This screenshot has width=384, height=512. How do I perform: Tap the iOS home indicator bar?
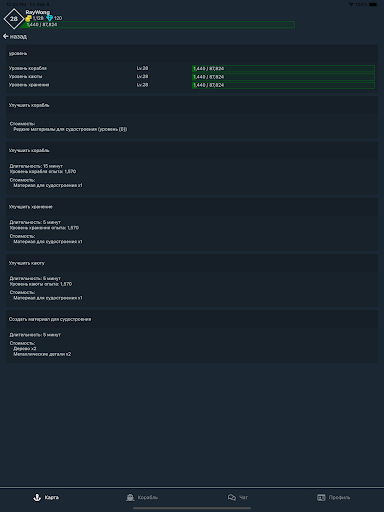pos(192,508)
